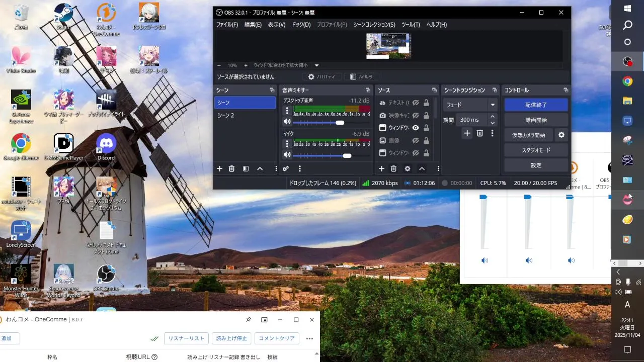Decrease transition duration with down arrow

click(x=492, y=123)
